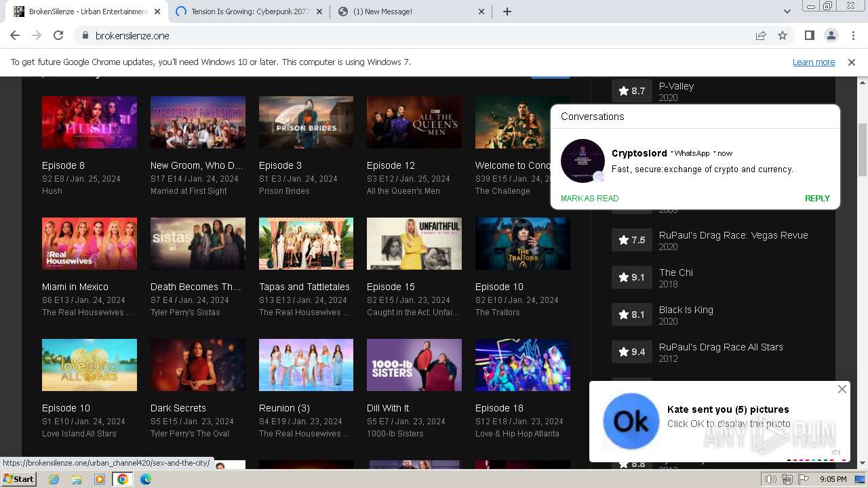Open the Prison Brides thumbnail
This screenshot has height=488, width=868.
[x=306, y=122]
